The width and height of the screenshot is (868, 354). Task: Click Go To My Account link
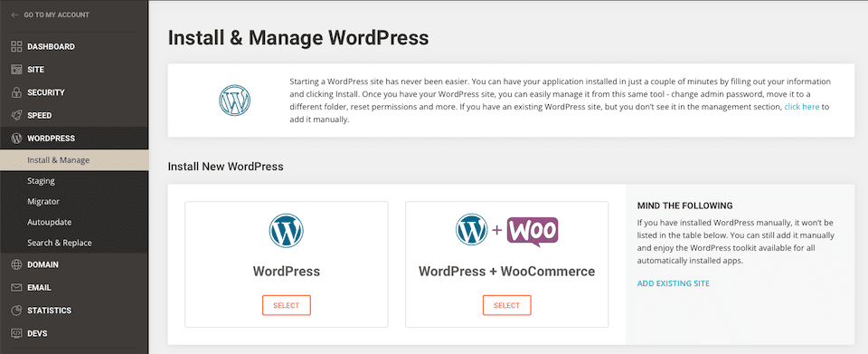coord(56,15)
